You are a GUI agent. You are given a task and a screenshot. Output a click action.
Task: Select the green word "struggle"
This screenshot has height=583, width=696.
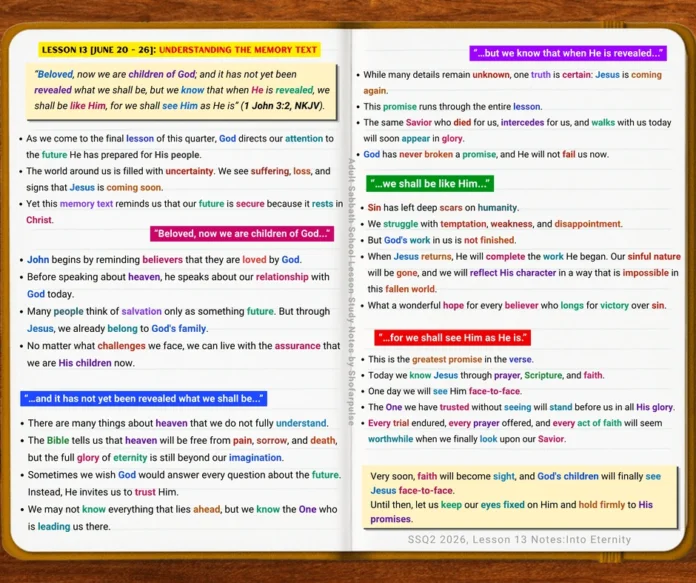click(400, 224)
